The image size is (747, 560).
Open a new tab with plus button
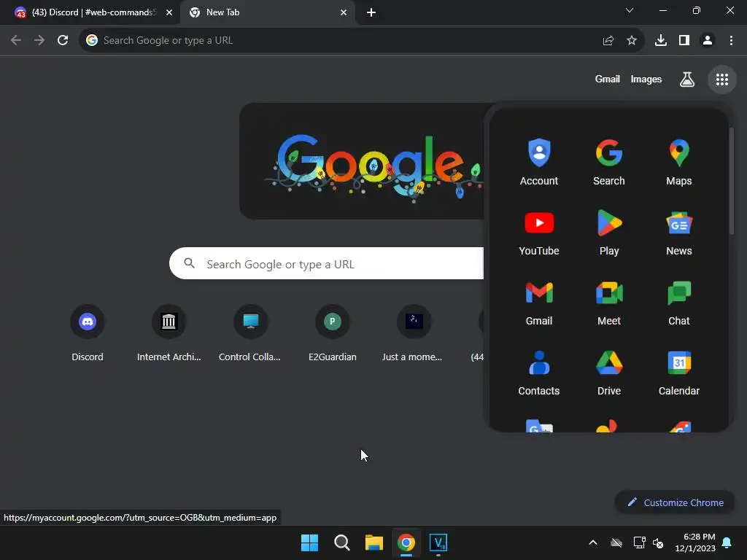371,12
